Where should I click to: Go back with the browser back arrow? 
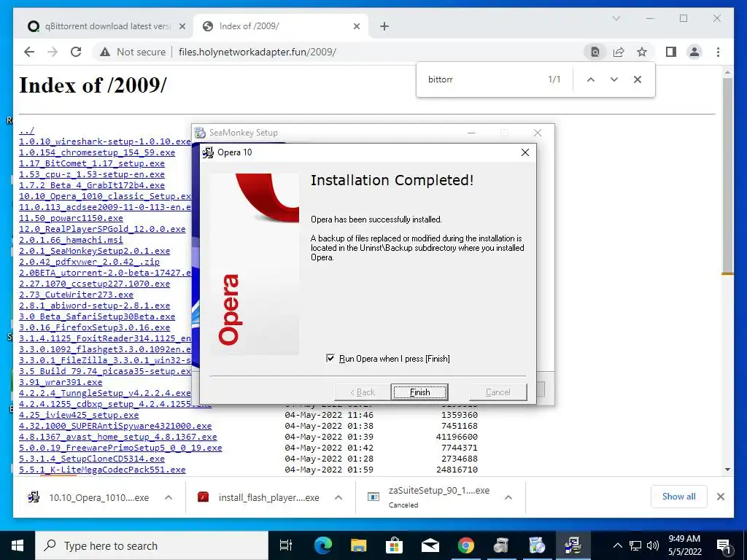coord(29,52)
